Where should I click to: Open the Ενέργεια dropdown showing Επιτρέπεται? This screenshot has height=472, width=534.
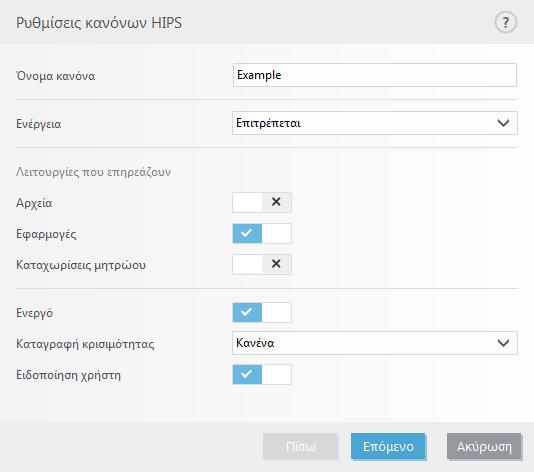(x=375, y=123)
